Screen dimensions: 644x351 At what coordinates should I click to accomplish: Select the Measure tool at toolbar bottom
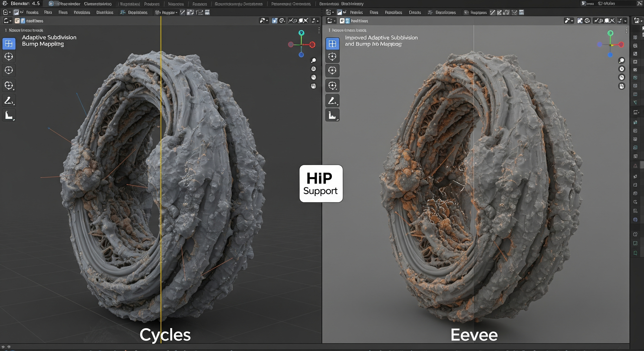pyautogui.click(x=9, y=115)
